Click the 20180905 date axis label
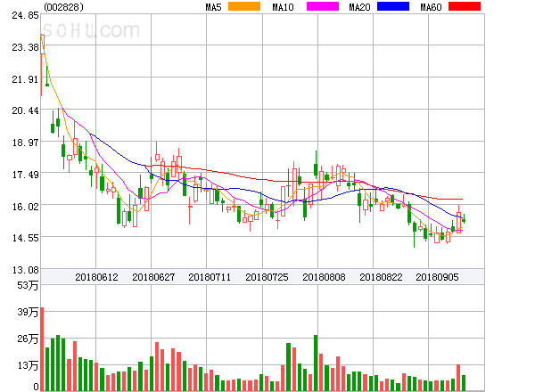Image resolution: width=535 pixels, height=392 pixels. pos(437,277)
